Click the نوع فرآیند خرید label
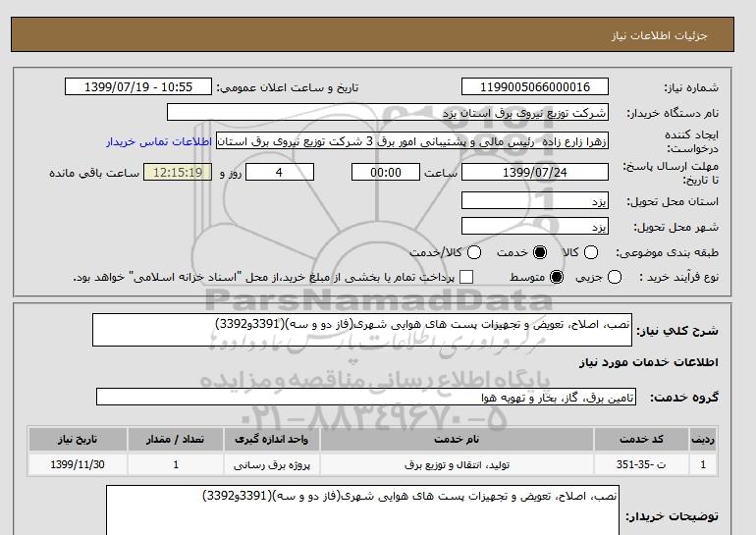This screenshot has height=535, width=756. (x=678, y=277)
